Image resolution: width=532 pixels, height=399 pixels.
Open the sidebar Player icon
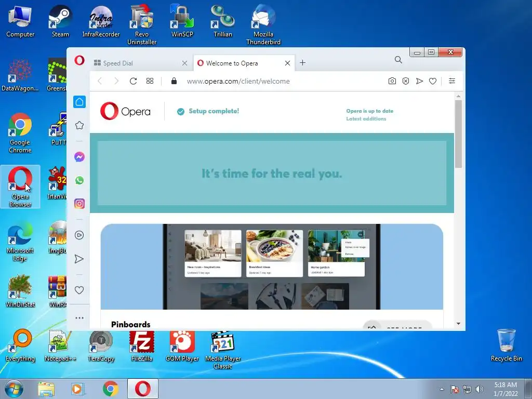(x=79, y=235)
